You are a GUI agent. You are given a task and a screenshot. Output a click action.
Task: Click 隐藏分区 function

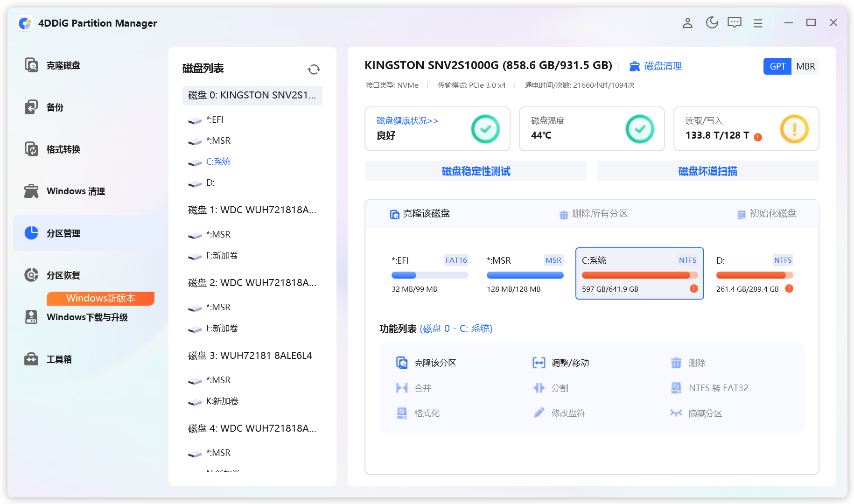(x=696, y=413)
